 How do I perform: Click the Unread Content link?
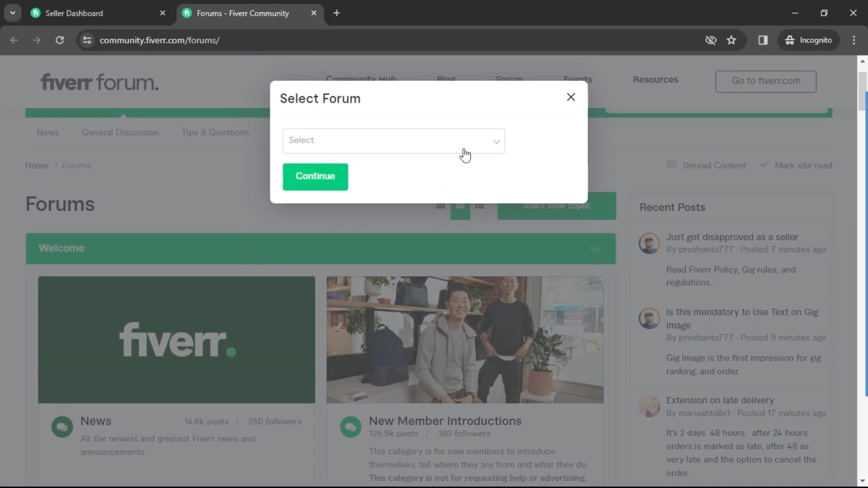[x=707, y=165]
